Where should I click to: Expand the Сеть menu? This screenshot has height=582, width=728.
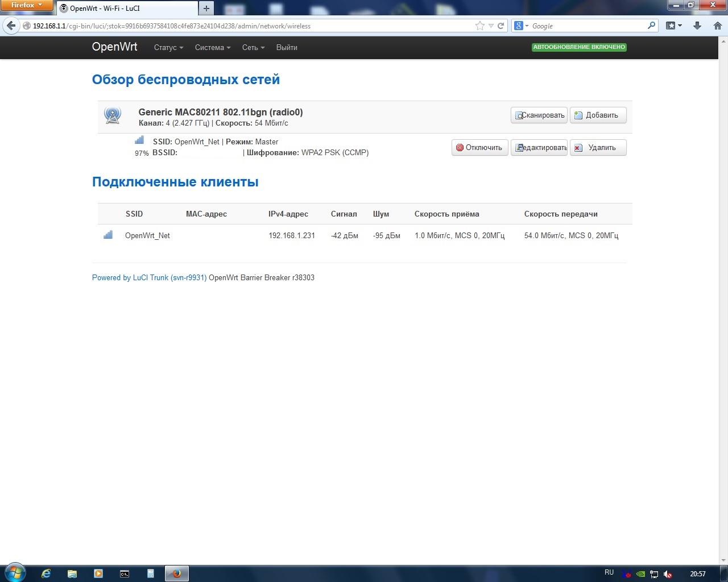(254, 48)
